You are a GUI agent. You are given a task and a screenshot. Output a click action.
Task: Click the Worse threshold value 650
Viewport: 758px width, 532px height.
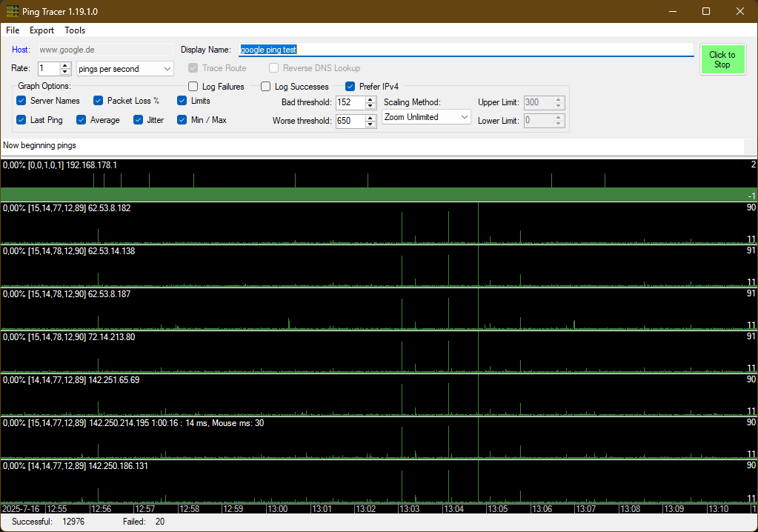(x=350, y=121)
